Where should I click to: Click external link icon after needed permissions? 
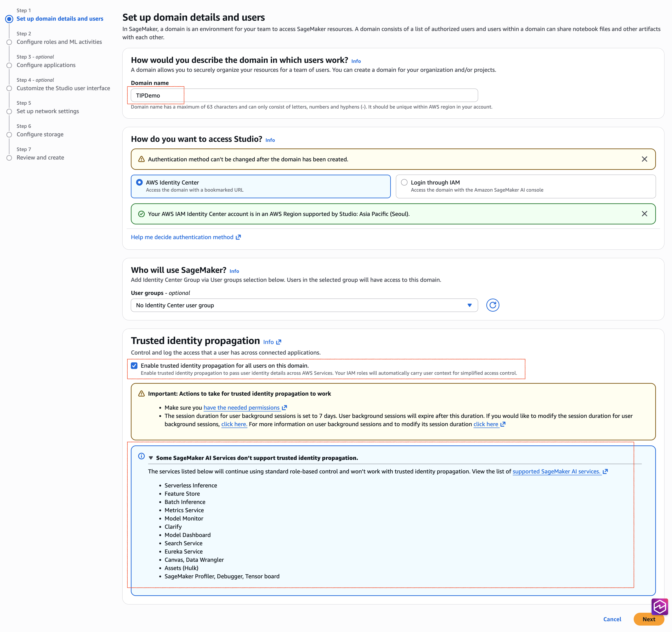(284, 408)
